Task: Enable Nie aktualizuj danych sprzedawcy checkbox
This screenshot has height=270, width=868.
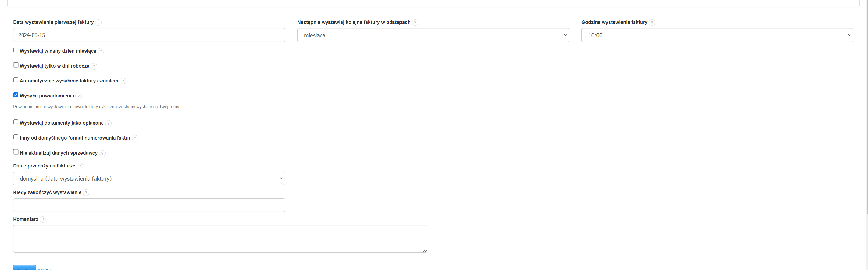Action: 16,152
